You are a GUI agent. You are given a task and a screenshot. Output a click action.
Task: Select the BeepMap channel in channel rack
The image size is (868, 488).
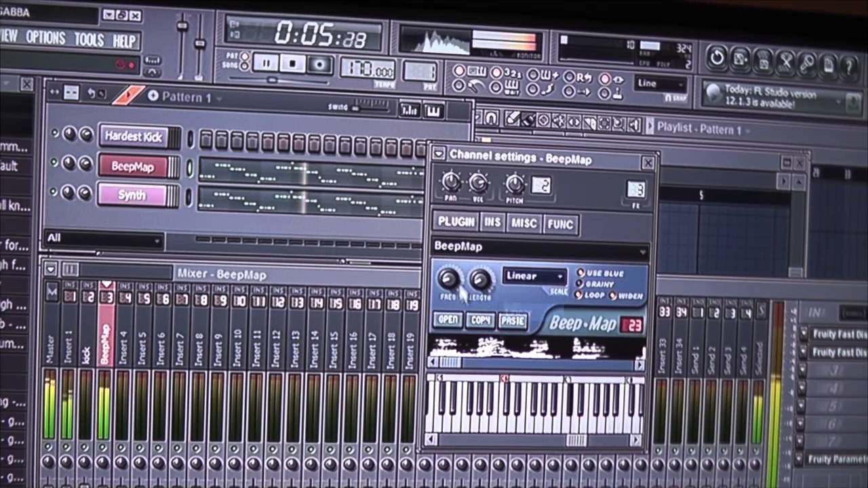133,167
